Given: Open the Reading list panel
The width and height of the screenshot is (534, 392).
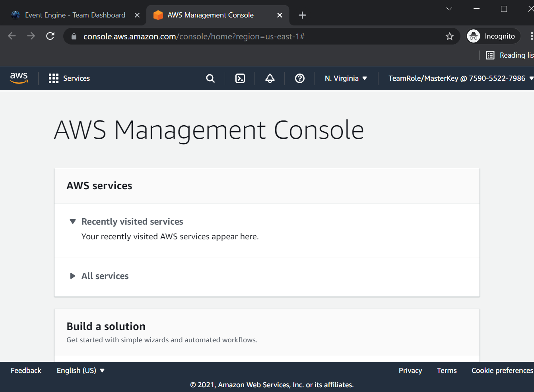Looking at the screenshot, I should pos(510,55).
